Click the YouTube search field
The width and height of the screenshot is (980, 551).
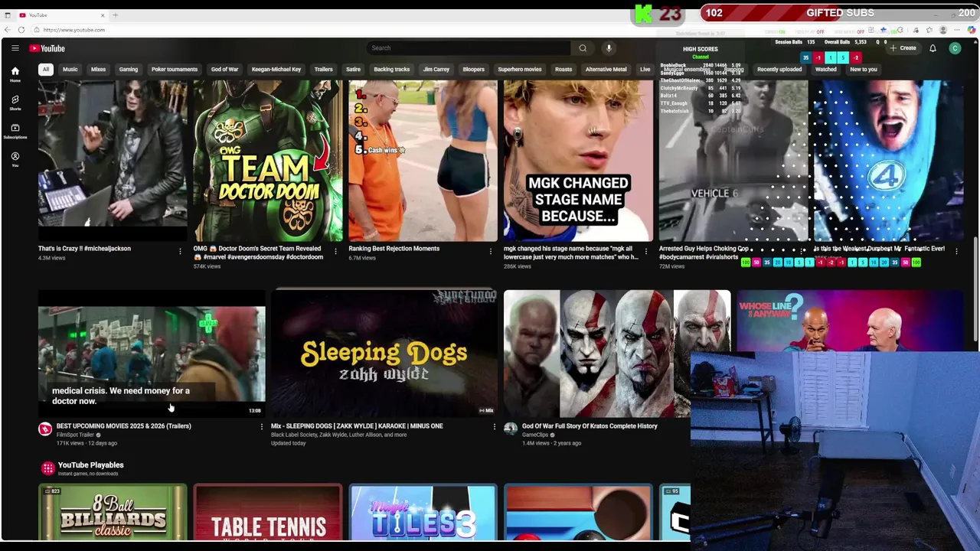click(x=469, y=48)
